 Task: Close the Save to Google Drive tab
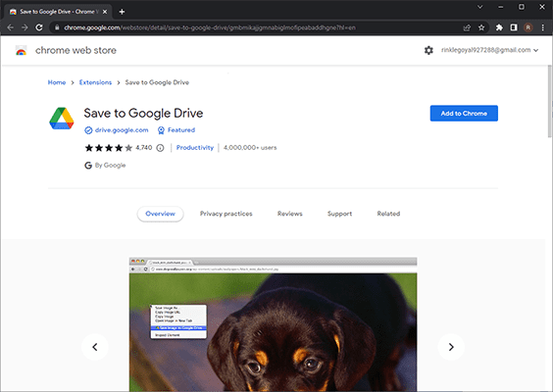point(105,12)
